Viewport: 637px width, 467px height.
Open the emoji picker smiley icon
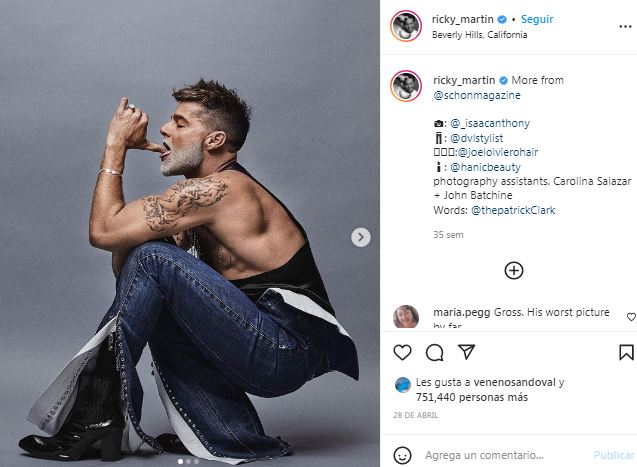(402, 455)
